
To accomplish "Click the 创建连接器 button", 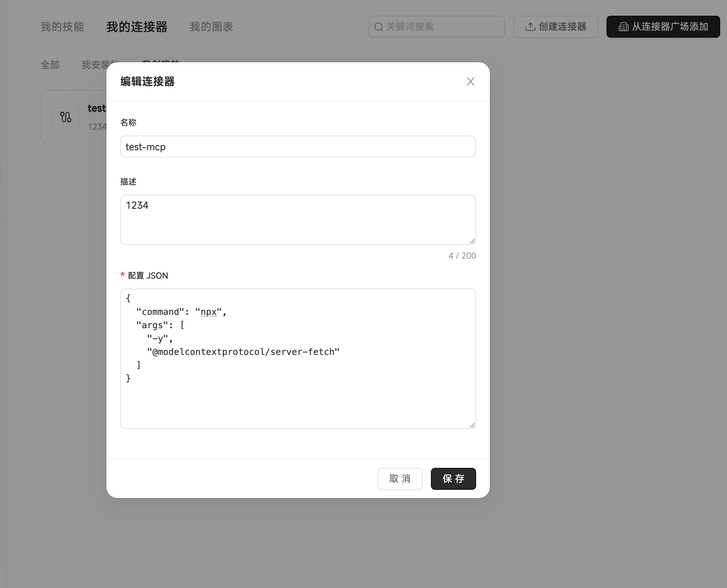I will pyautogui.click(x=556, y=27).
